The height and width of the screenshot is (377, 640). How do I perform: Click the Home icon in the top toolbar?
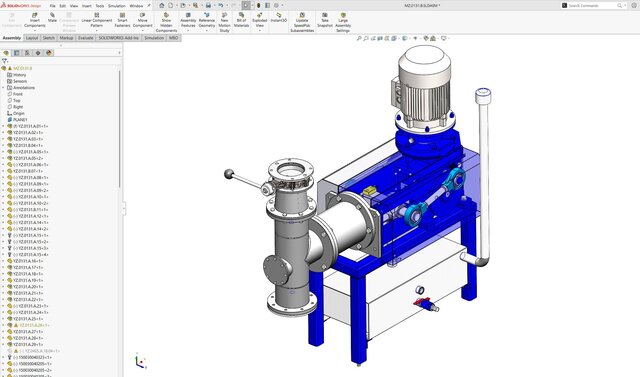tap(162, 5)
